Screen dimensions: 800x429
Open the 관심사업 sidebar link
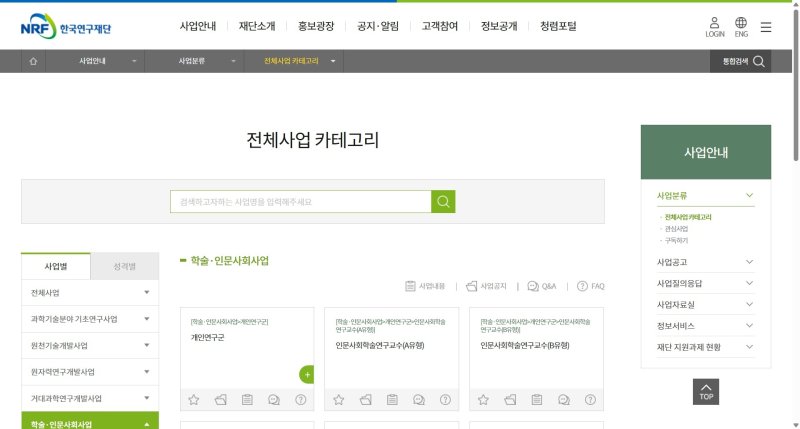[x=677, y=229]
